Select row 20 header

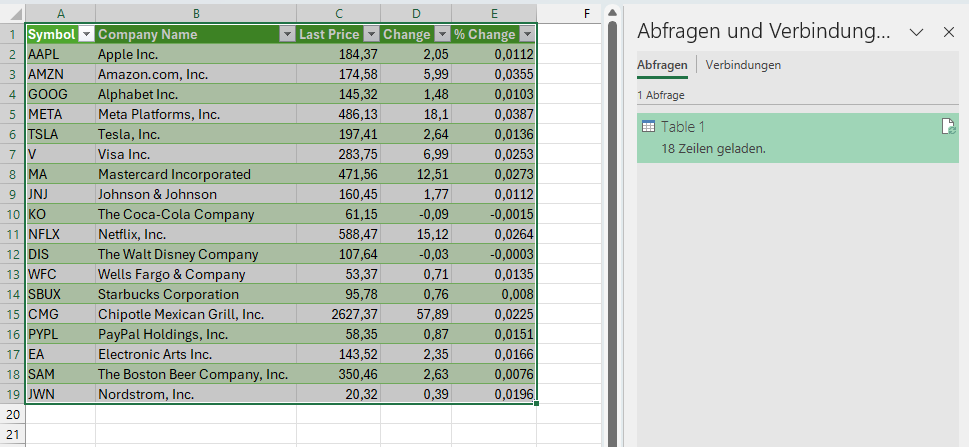(12, 414)
